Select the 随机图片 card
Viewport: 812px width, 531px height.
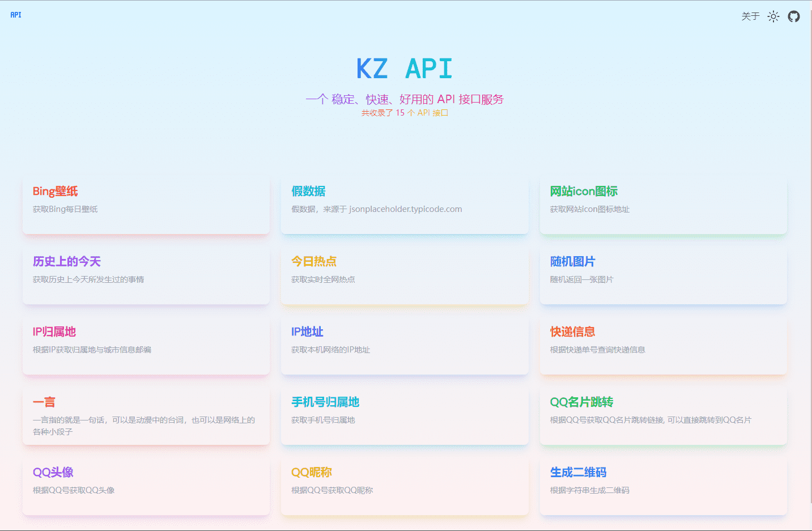point(663,274)
